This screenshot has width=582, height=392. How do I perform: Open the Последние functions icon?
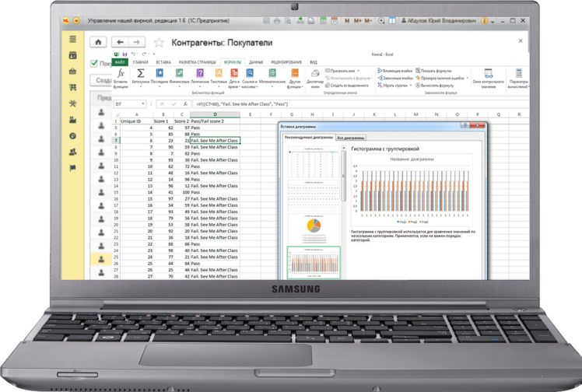[x=160, y=73]
